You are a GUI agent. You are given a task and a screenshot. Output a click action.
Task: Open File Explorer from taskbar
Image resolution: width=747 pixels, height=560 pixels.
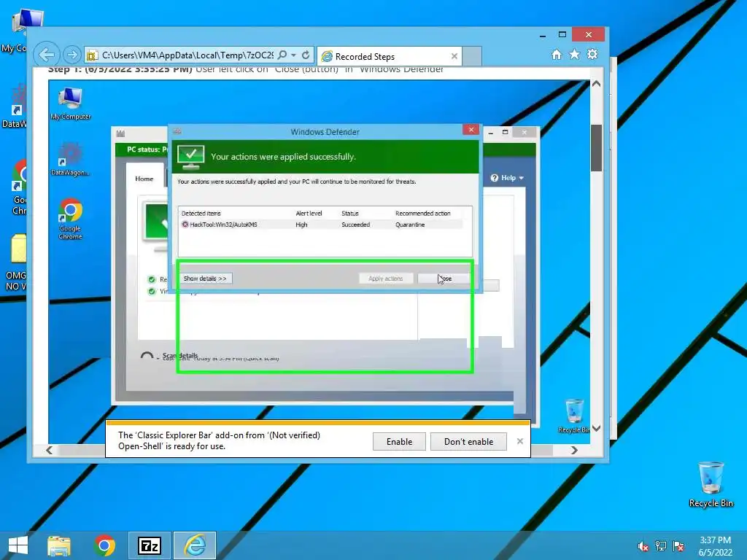pos(59,545)
